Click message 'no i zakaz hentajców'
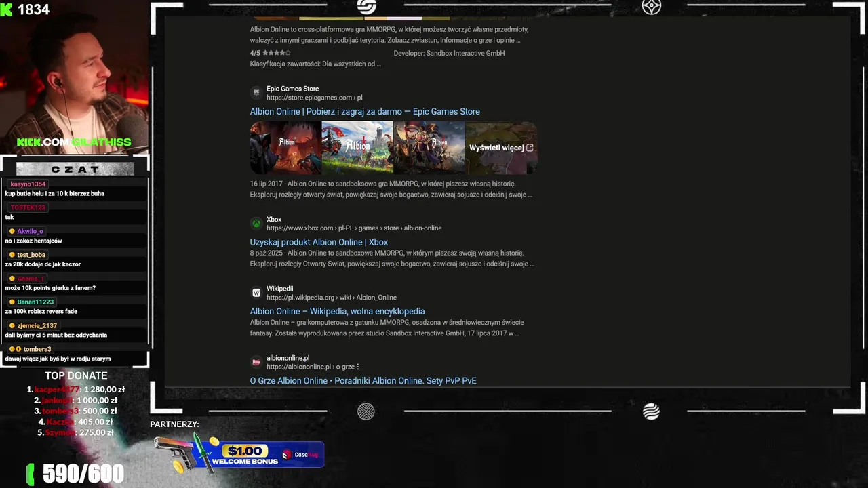This screenshot has width=868, height=488. tap(34, 241)
